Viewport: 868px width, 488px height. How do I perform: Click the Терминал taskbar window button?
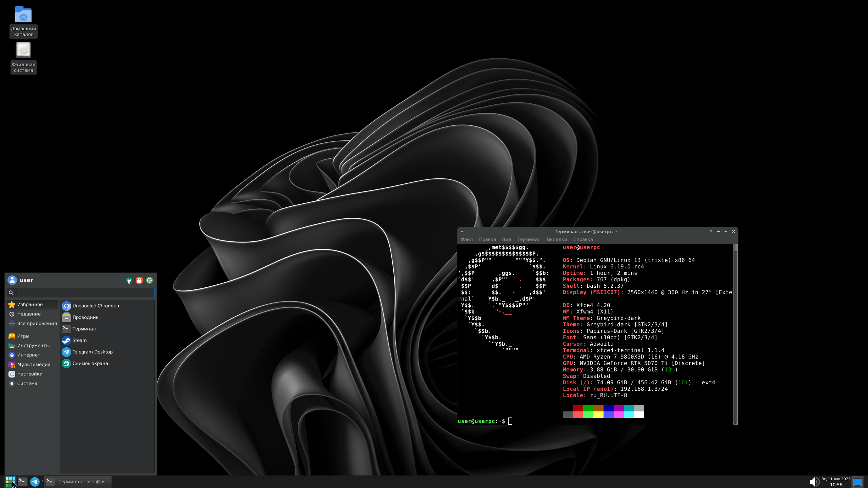pos(79,482)
